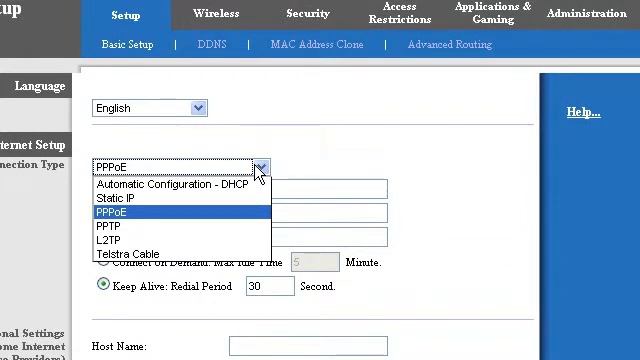Pick PPTP connection type

click(x=182, y=226)
